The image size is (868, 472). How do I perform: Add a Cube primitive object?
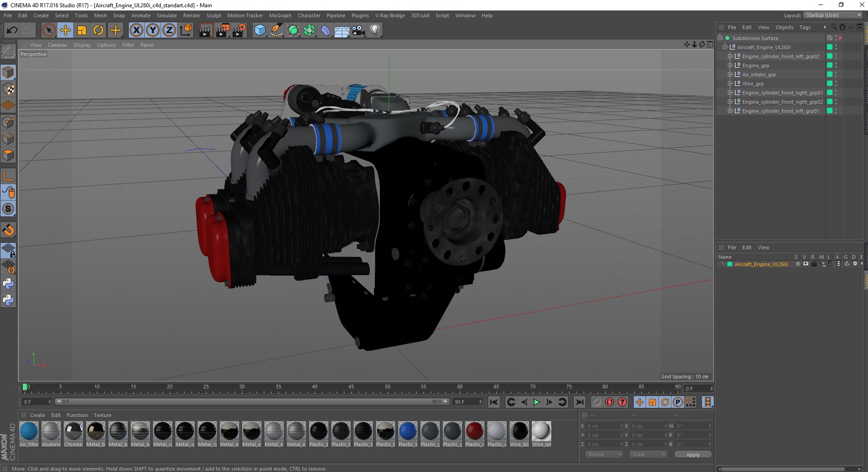[260, 30]
